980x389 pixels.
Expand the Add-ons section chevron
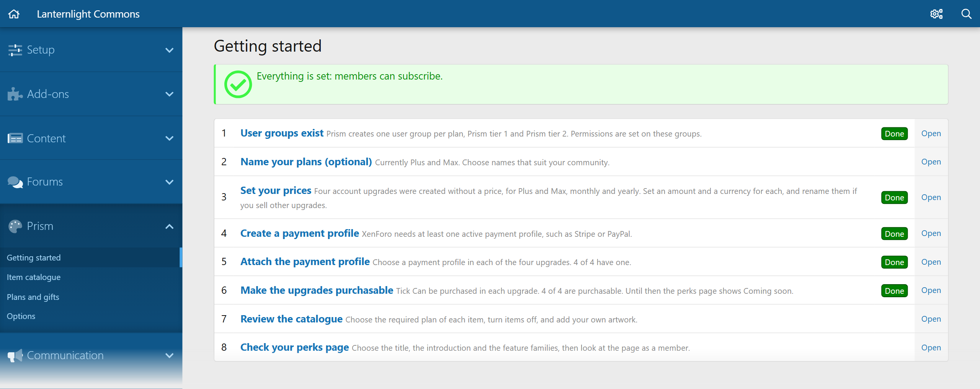[169, 94]
